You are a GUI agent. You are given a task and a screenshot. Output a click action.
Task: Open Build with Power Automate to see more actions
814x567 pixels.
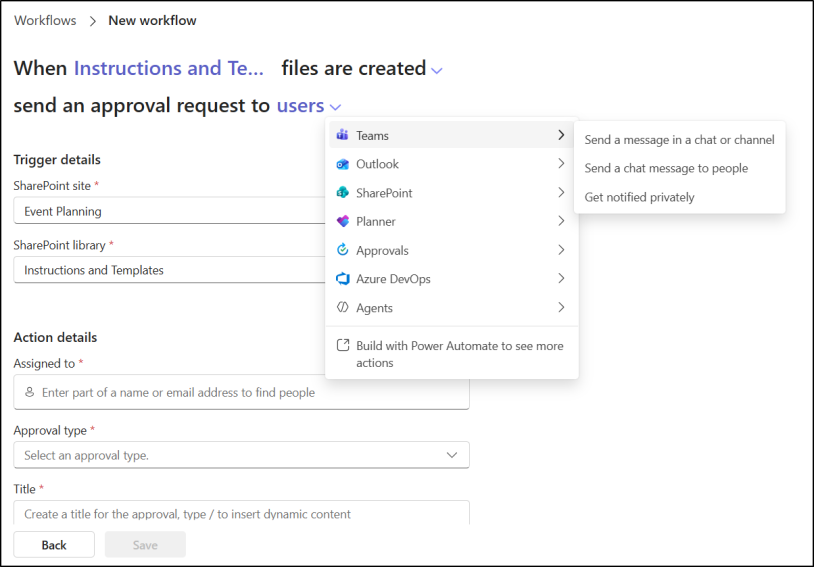(x=451, y=354)
